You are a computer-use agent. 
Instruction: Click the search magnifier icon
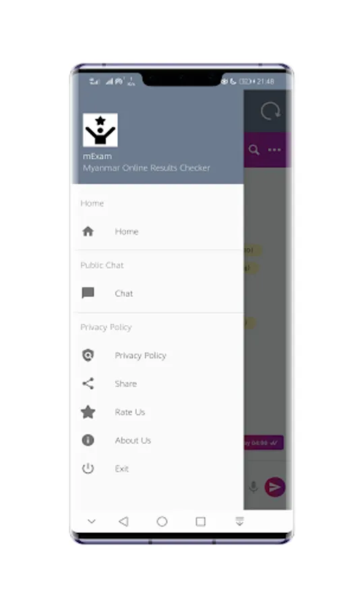[253, 150]
